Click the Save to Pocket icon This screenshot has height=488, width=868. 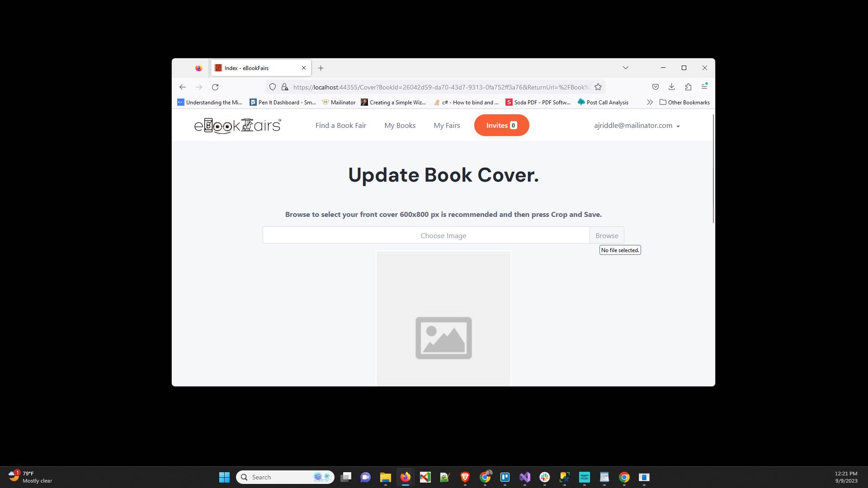[656, 87]
